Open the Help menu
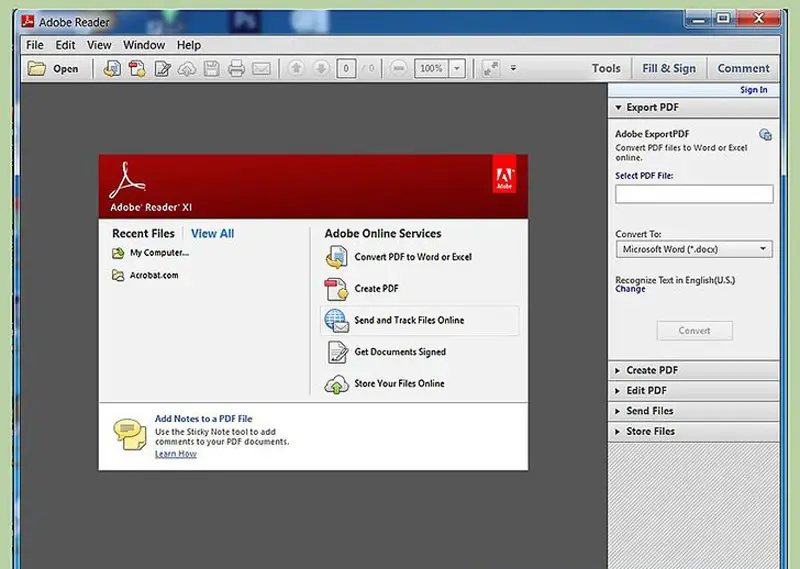Viewport: 800px width, 569px height. pos(189,45)
